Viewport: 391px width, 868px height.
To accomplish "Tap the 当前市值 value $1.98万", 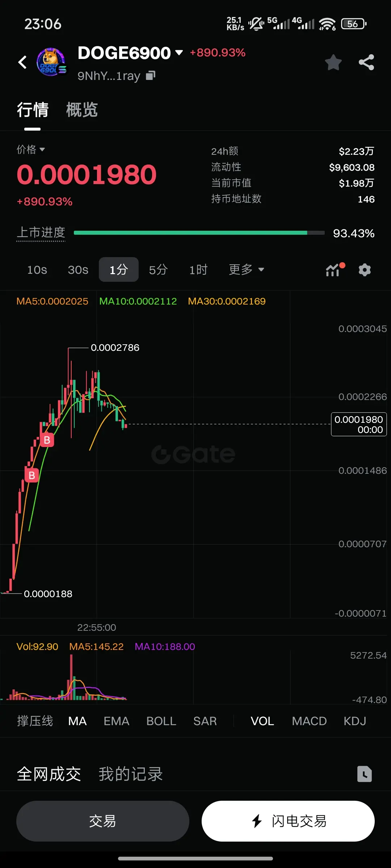I will click(356, 183).
